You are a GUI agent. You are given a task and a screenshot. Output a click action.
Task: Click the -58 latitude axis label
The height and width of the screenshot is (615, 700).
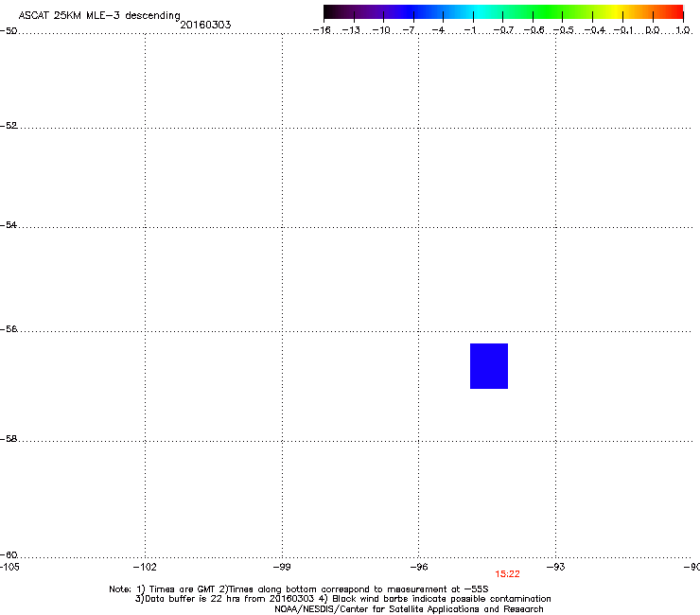click(x=9, y=439)
